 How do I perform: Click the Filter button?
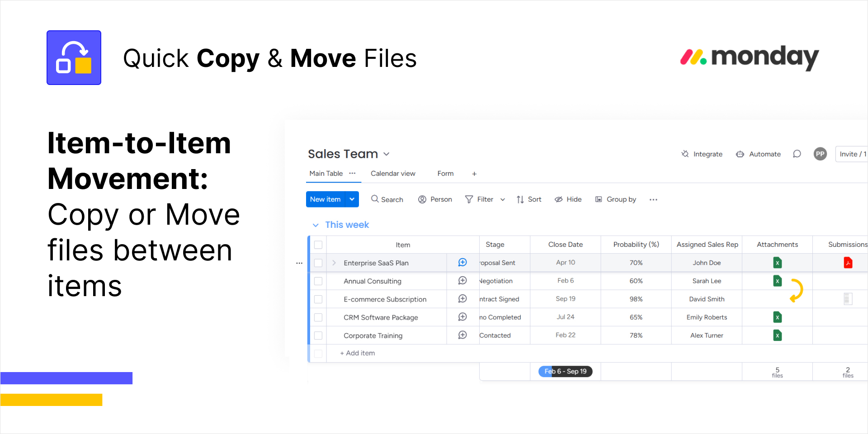[x=479, y=199]
